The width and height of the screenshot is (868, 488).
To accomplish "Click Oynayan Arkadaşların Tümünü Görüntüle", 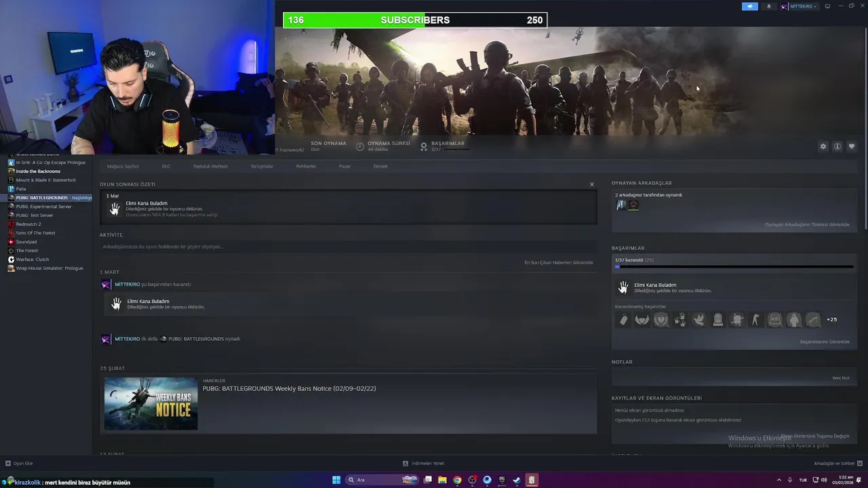I will 807,225.
